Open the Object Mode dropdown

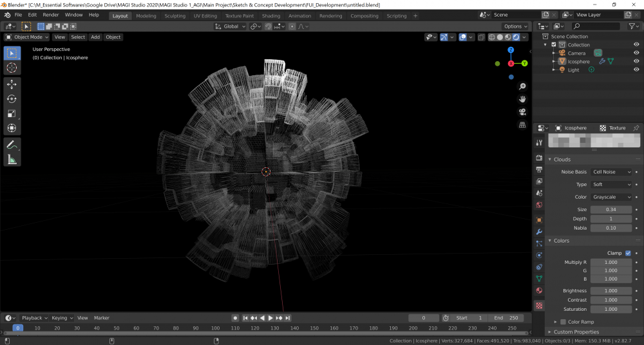[26, 37]
